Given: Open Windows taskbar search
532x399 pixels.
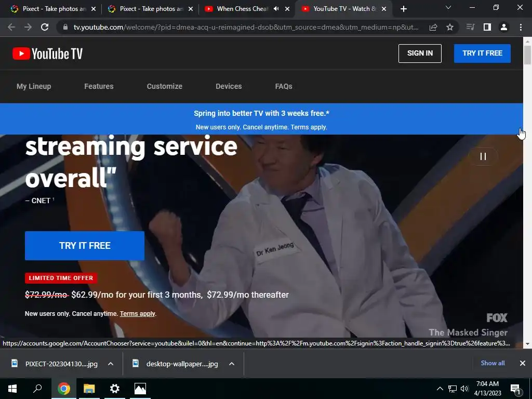Looking at the screenshot, I should tap(37, 389).
